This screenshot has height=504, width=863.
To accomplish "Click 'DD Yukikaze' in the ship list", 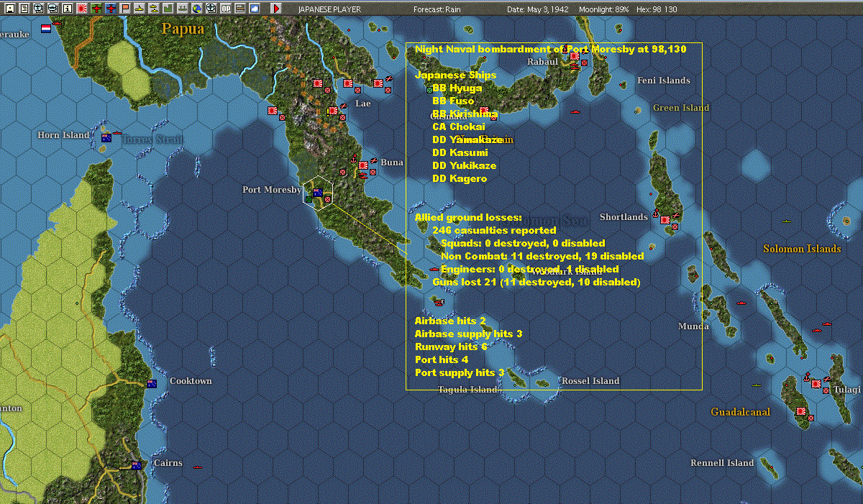I will (464, 166).
